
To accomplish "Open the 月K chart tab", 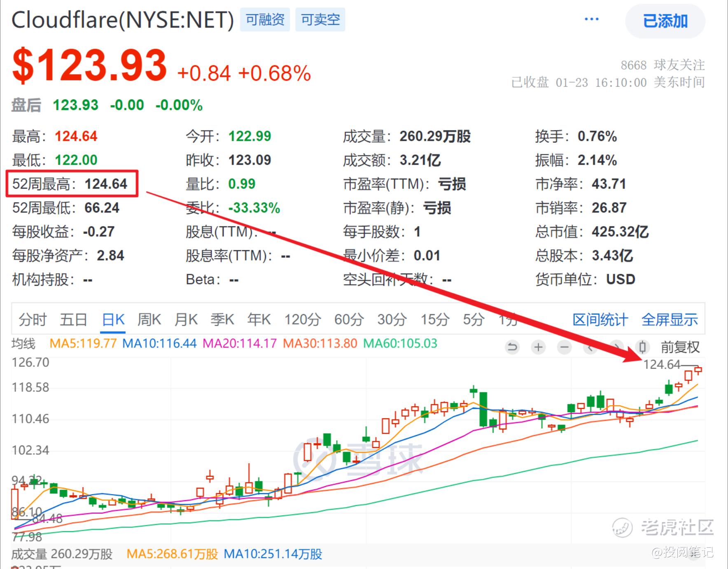I will [186, 319].
